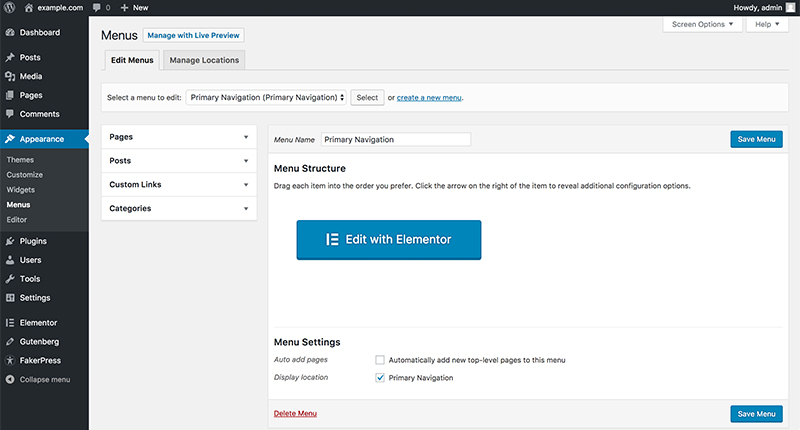Click the Posts pushpin icon
The image size is (800, 430).
point(10,57)
